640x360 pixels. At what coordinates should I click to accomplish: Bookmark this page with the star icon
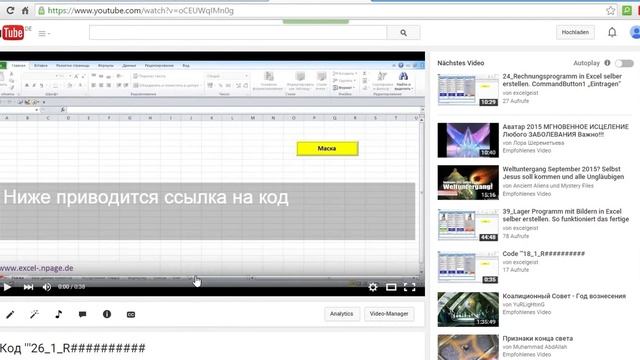coord(611,11)
